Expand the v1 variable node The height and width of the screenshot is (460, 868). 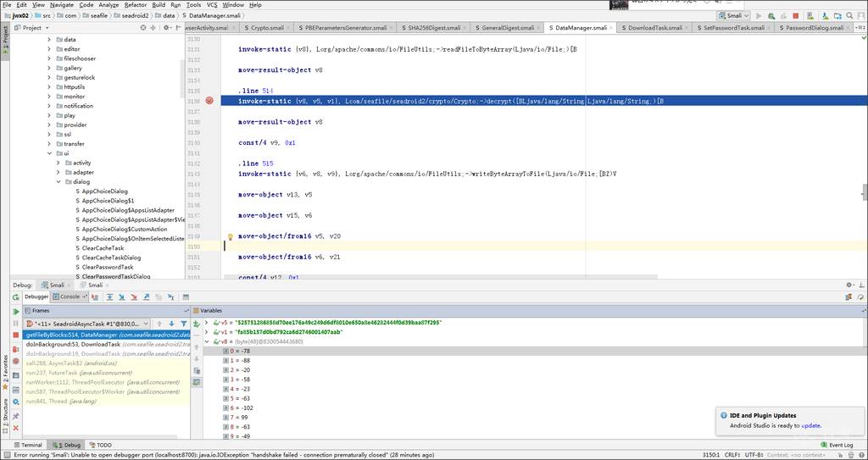click(207, 332)
